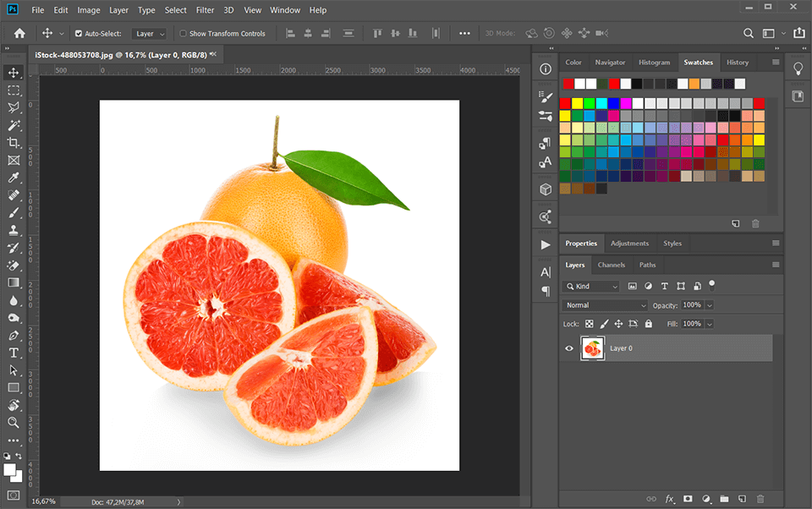The width and height of the screenshot is (812, 509).
Task: Choose the Magic Wand tool
Action: (x=14, y=125)
